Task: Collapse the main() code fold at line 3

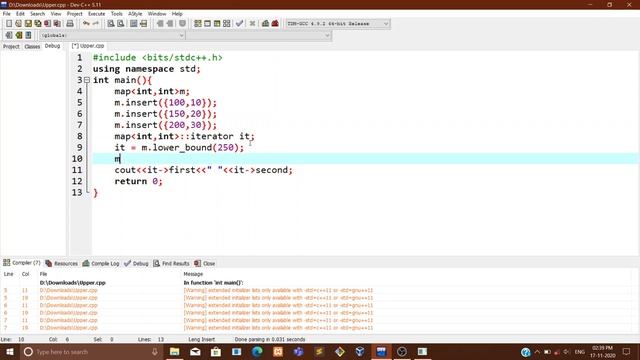Action: (87, 80)
